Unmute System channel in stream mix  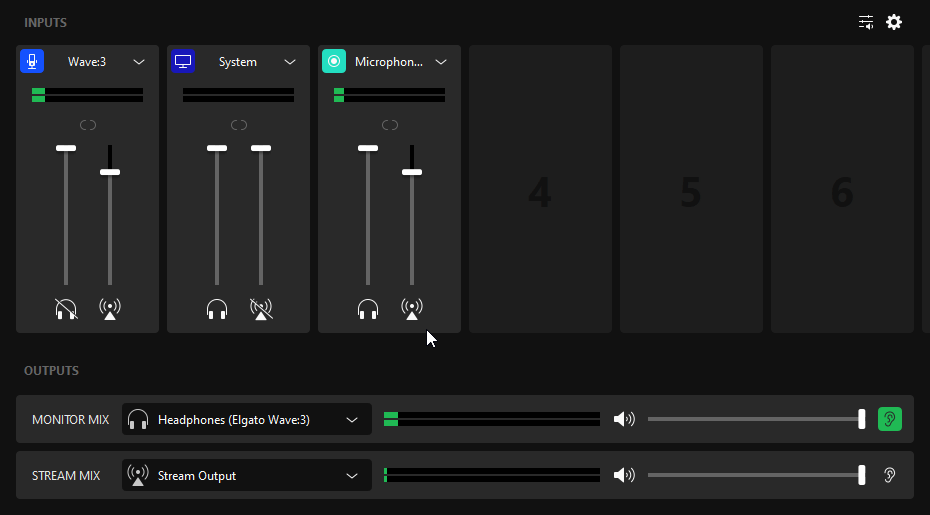(261, 309)
